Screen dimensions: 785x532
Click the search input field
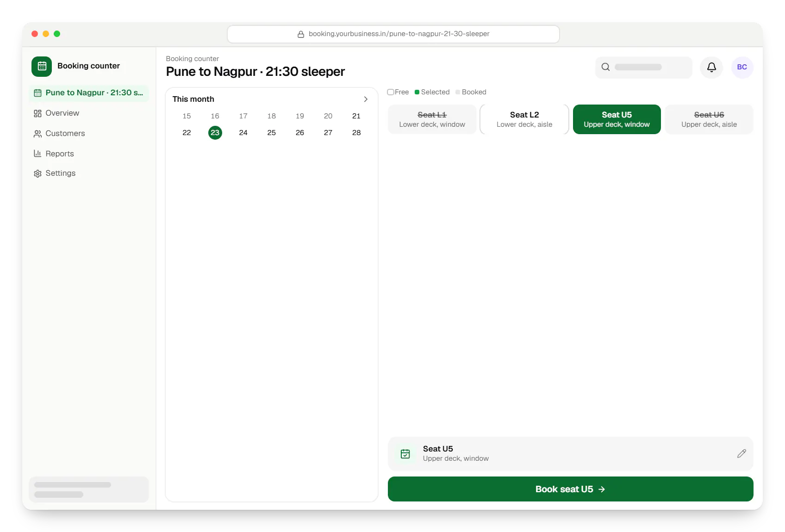(644, 67)
